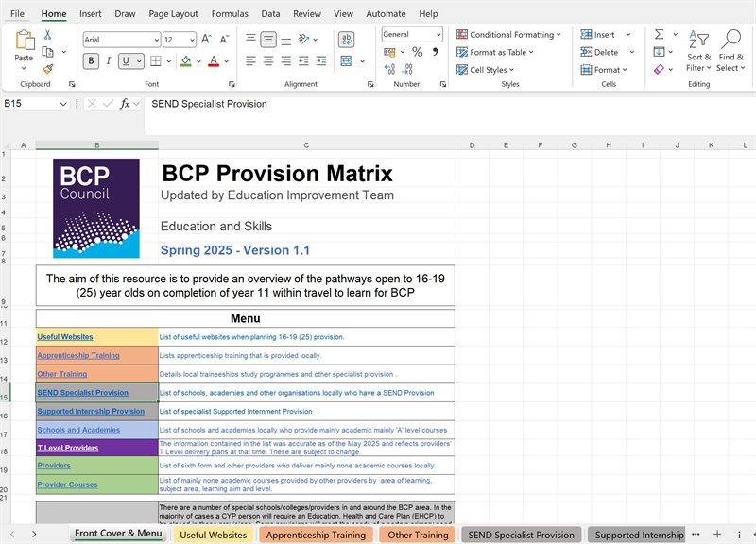Apply the Borders icon
The width and height of the screenshot is (756, 544).
tap(156, 60)
